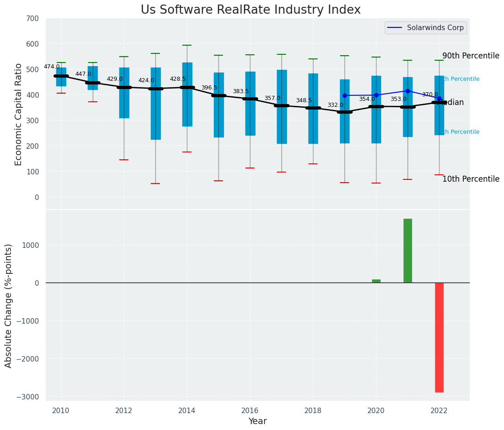Click the blue line swatch in legend

pyautogui.click(x=395, y=28)
